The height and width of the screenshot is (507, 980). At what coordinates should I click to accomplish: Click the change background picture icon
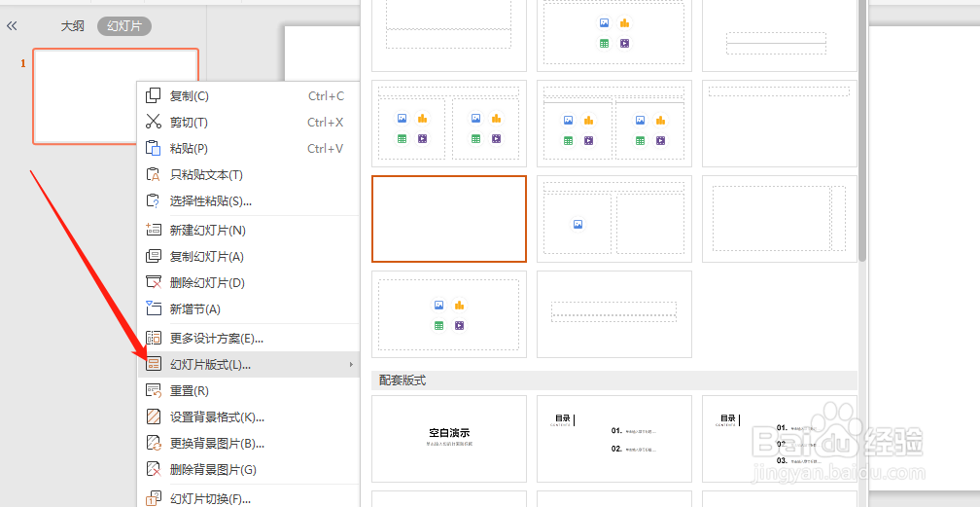(154, 443)
